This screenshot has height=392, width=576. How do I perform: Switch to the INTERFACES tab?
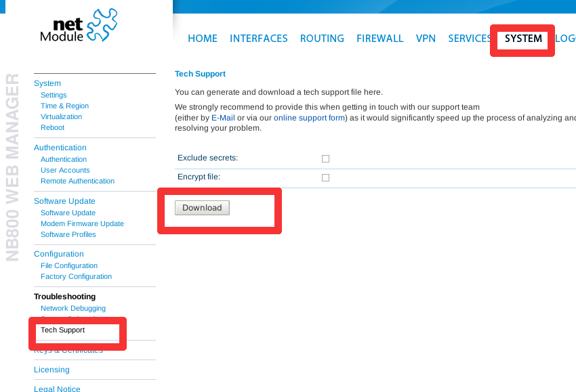point(259,39)
